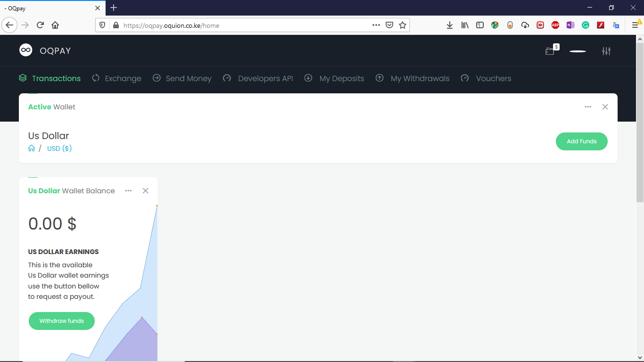Viewport: 644px width, 362px height.
Task: Click the USD ($) breadcrumb link
Action: click(59, 148)
